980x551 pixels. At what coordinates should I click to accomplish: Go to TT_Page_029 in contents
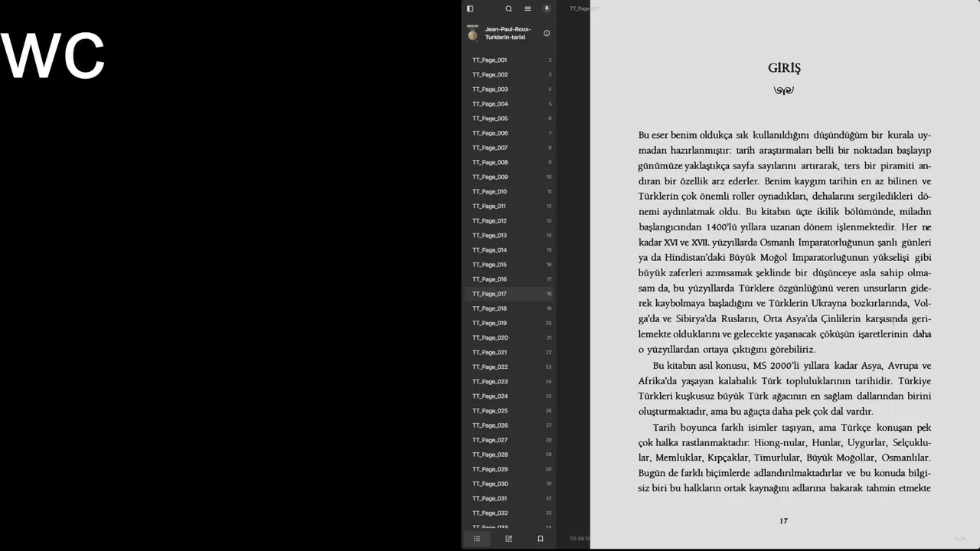tap(509, 469)
